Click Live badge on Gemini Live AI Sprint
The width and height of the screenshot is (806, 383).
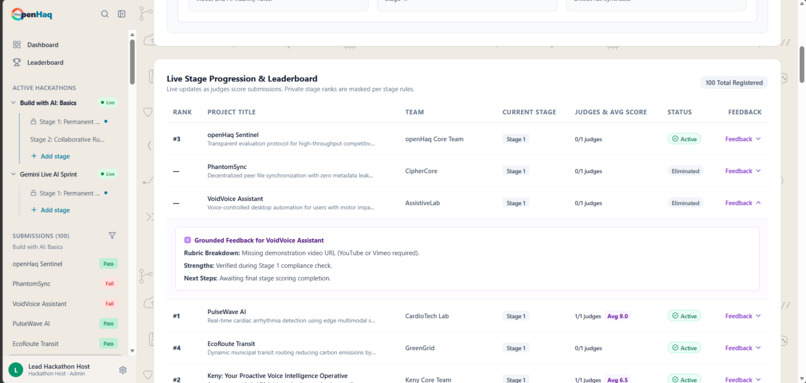pos(108,174)
